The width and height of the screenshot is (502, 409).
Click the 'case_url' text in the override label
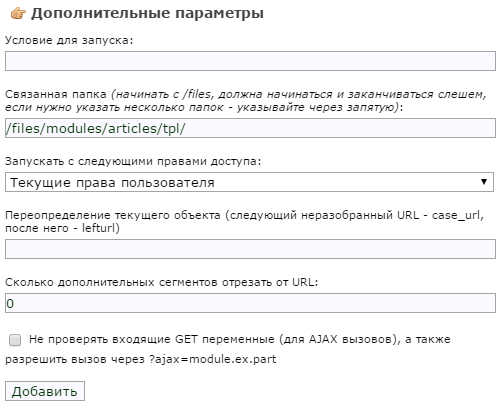tap(457, 215)
